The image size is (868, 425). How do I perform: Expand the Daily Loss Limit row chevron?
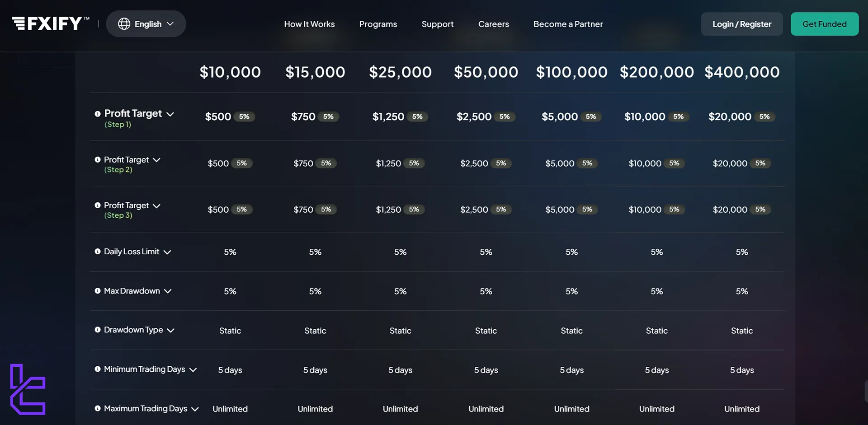[x=167, y=252]
